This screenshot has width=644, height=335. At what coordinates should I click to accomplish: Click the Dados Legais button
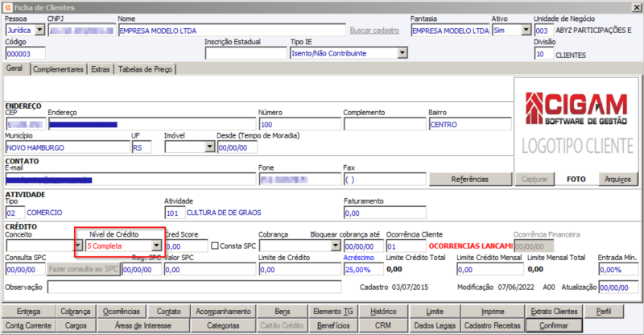click(x=435, y=325)
